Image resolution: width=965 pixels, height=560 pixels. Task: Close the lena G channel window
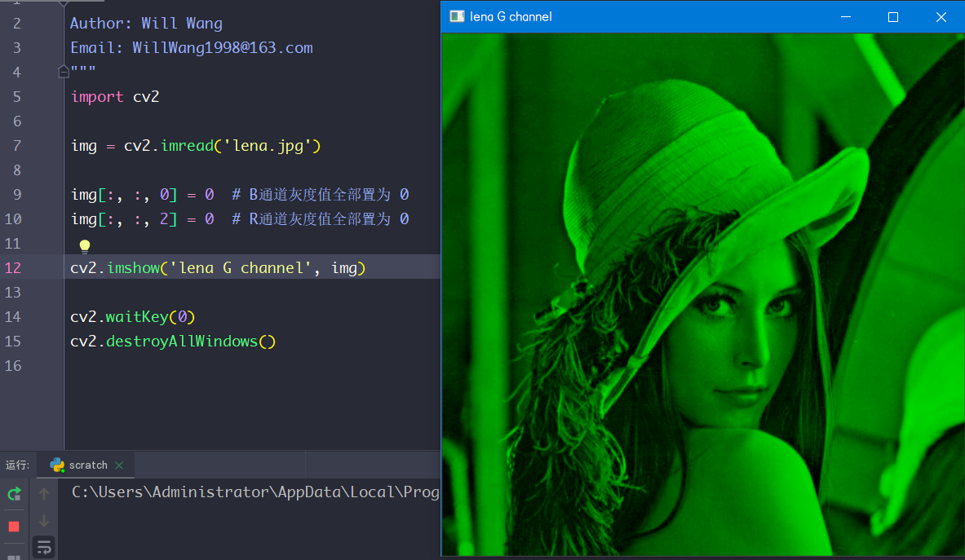(941, 16)
